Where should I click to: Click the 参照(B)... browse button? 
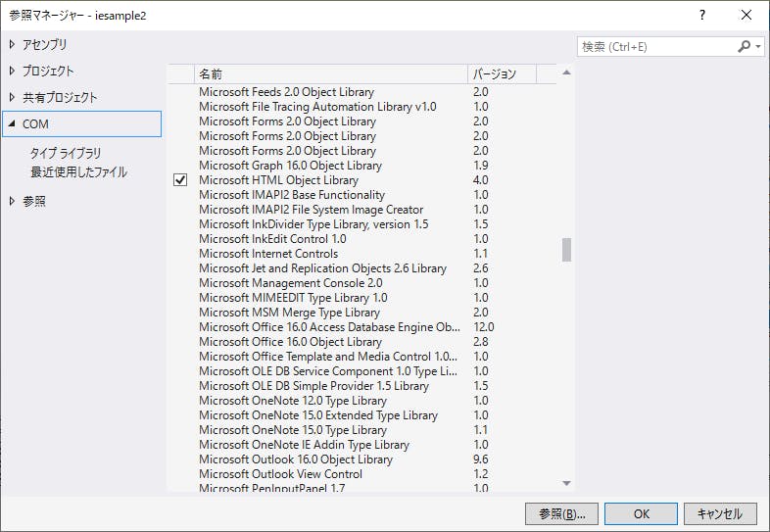point(561,513)
